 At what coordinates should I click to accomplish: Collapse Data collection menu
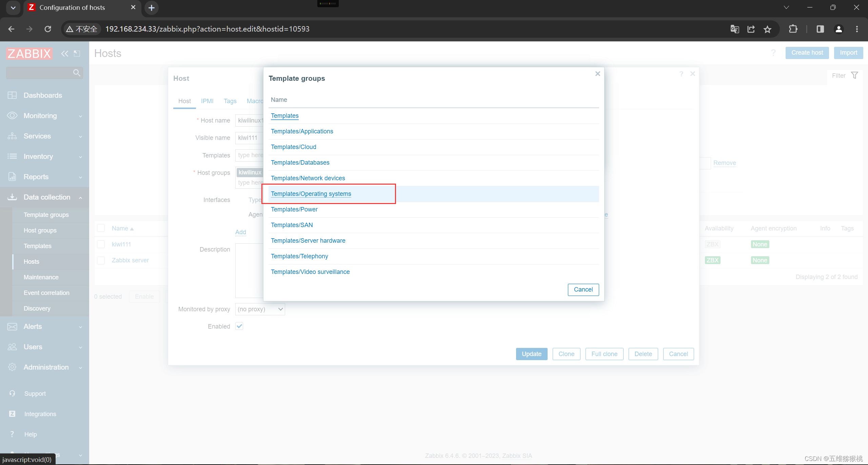pyautogui.click(x=44, y=197)
